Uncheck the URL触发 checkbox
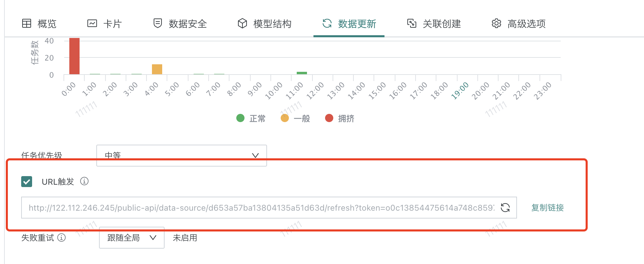644x264 pixels. point(27,182)
